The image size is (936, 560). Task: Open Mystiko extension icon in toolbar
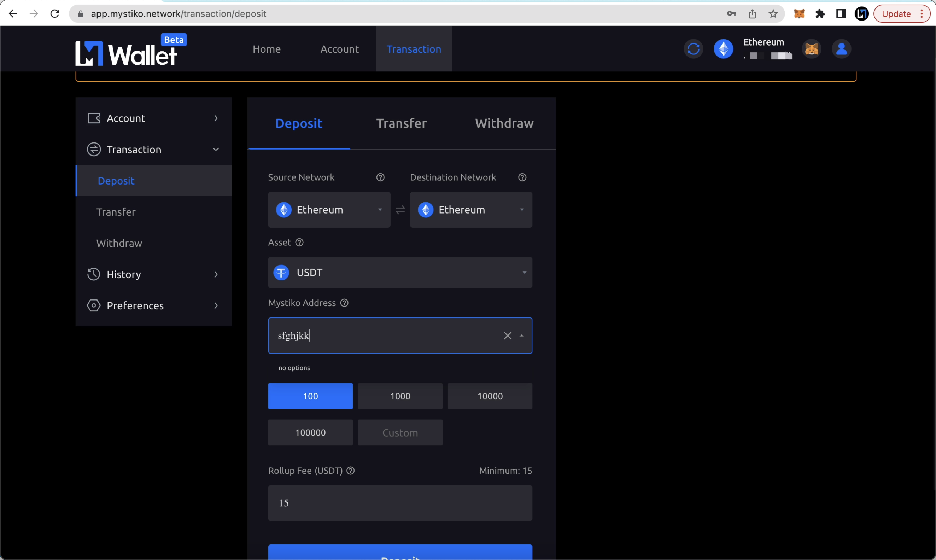[861, 14]
